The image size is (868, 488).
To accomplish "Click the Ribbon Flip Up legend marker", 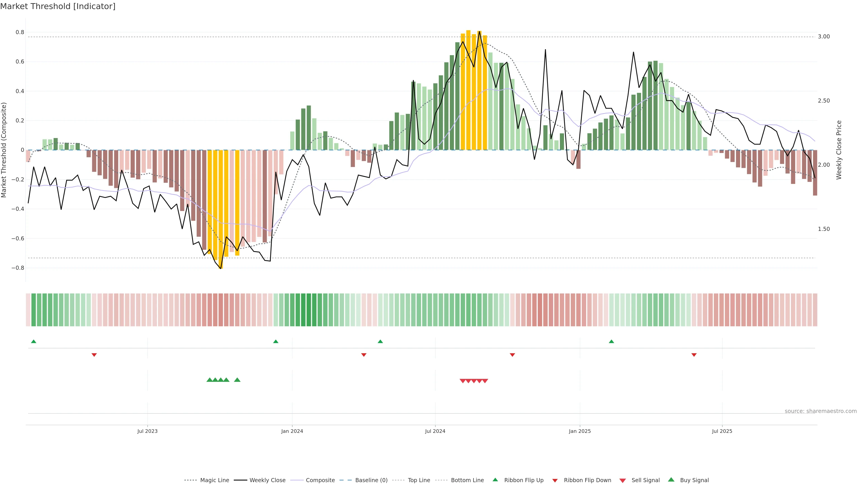I will tap(495, 480).
